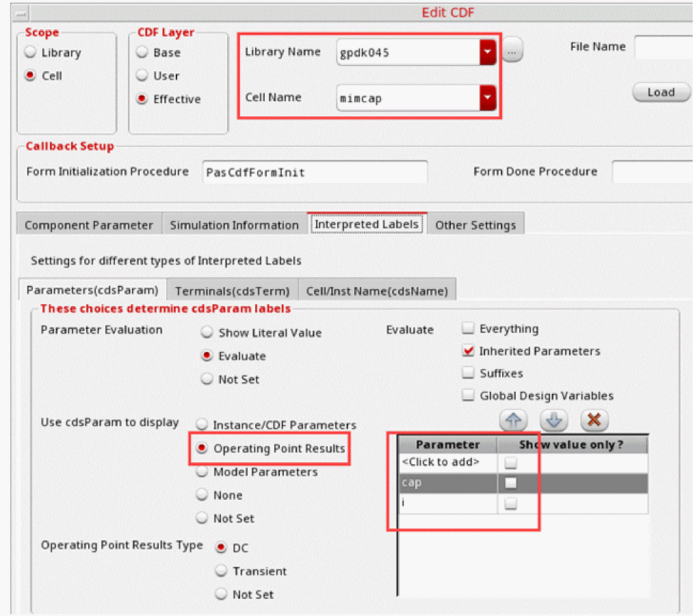Toggle show value only for cap row
The height and width of the screenshot is (616, 693).
pyautogui.click(x=511, y=483)
